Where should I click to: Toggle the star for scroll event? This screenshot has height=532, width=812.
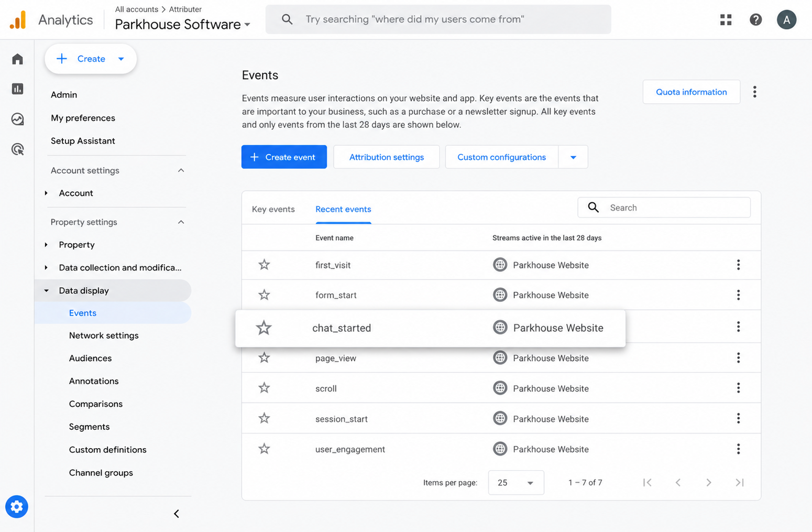(x=264, y=388)
